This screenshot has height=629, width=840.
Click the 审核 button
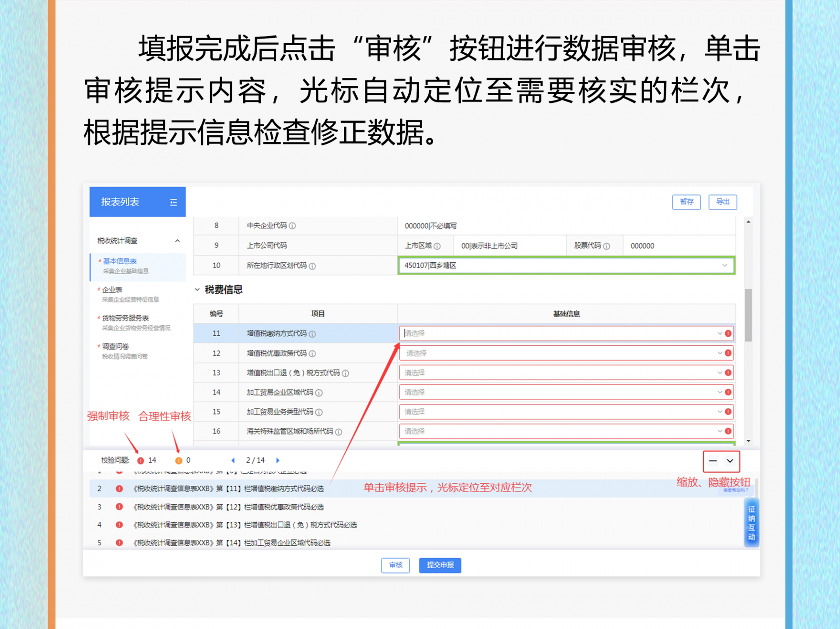coord(395,565)
